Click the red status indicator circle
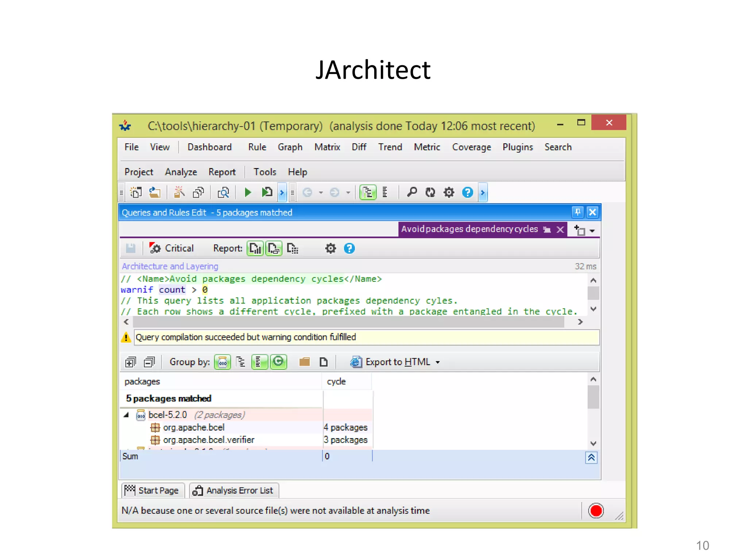 [596, 511]
